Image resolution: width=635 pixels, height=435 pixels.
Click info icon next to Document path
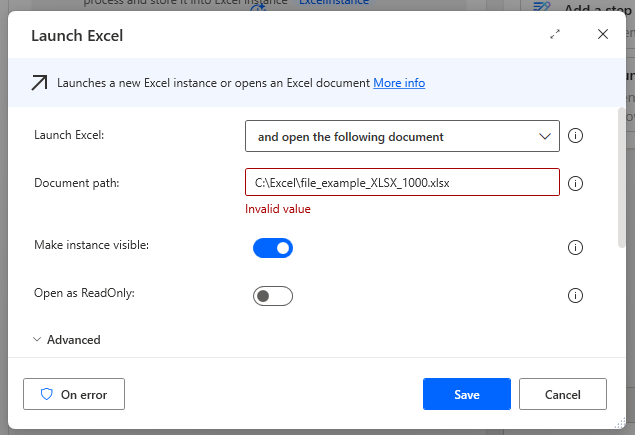[575, 184]
